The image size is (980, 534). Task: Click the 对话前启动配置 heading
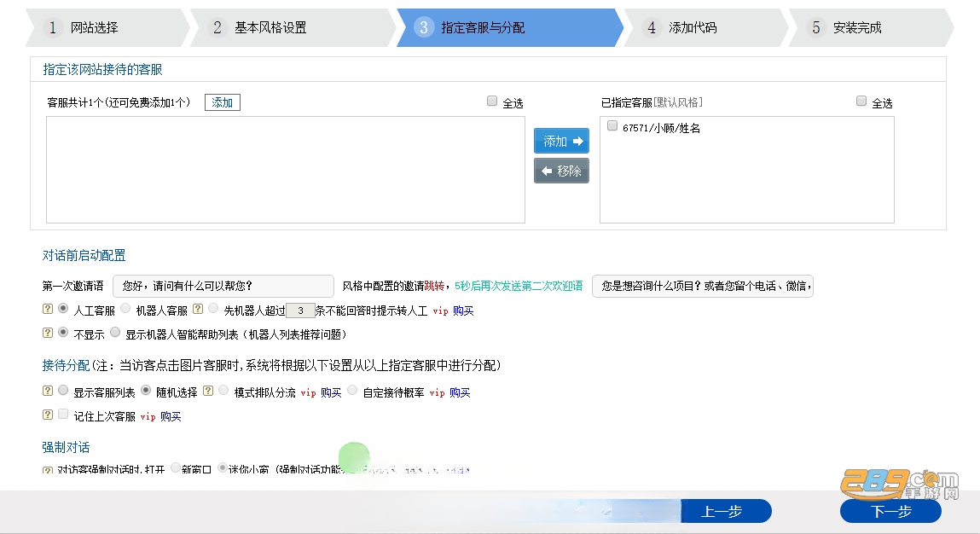click(84, 256)
